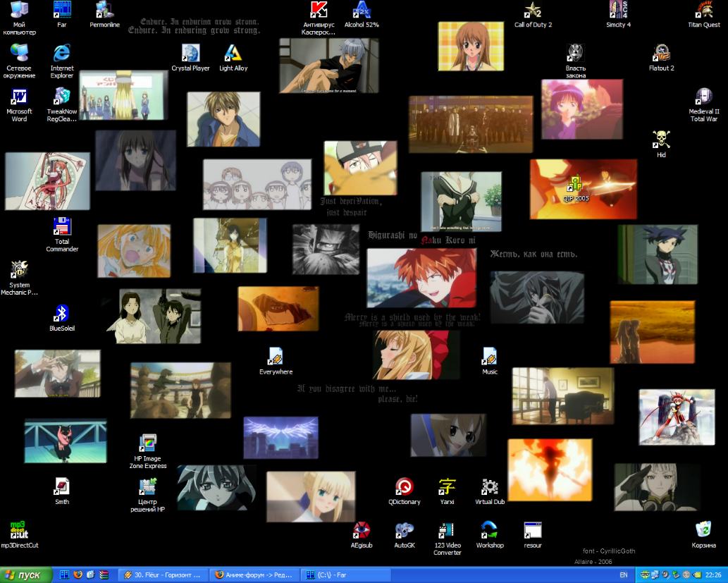Screen dimensions: 728x583
Task: Open Сетевое окружение icon
Action: click(19, 61)
